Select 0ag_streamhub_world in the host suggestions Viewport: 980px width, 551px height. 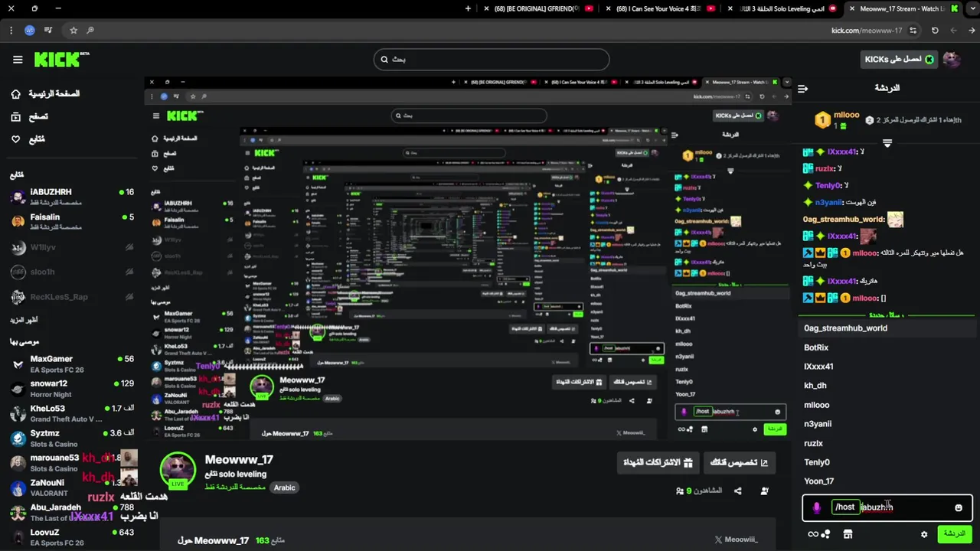(x=887, y=328)
